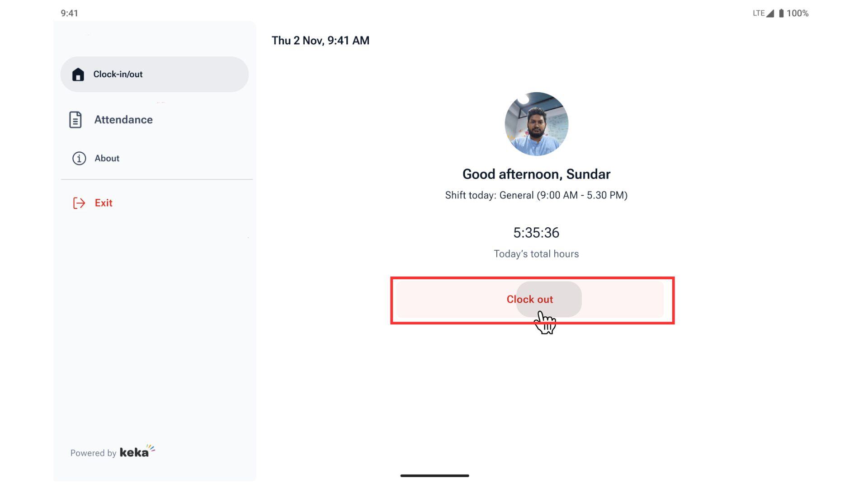
Task: Click the About info icon
Action: pyautogui.click(x=79, y=159)
